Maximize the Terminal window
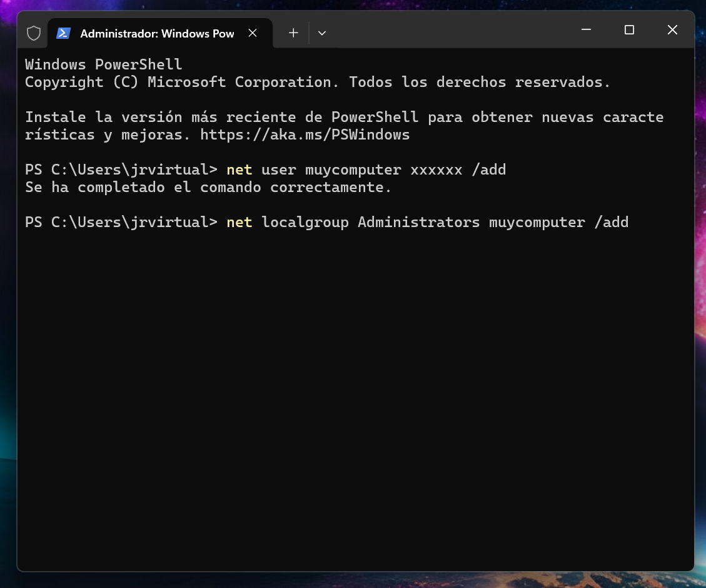 629,30
